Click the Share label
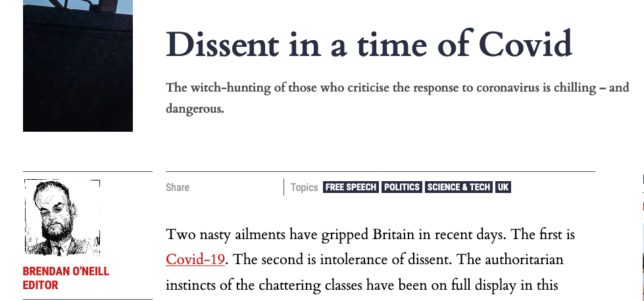The height and width of the screenshot is (301, 644). coord(178,188)
